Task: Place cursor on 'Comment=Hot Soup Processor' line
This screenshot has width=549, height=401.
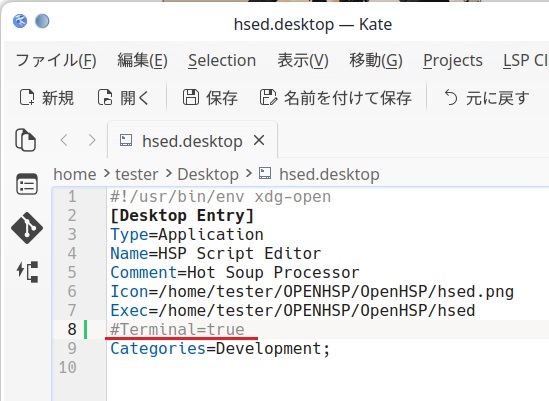Action: pos(235,272)
